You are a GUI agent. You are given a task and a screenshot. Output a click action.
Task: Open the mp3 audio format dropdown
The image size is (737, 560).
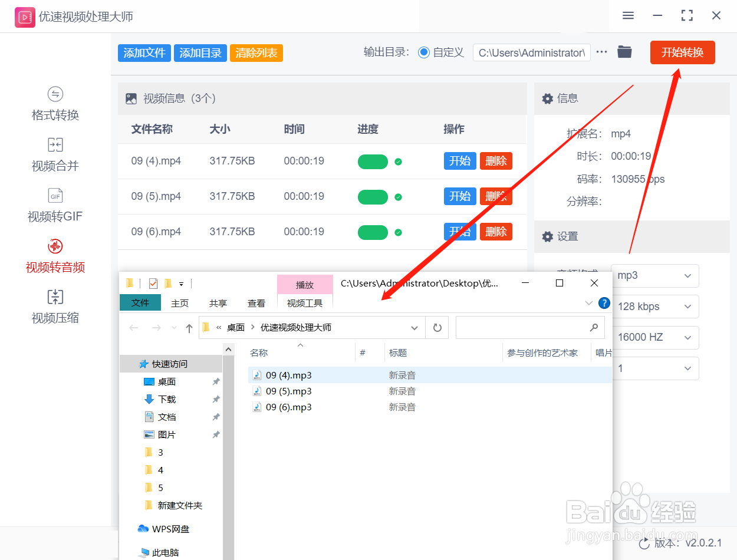coord(655,276)
